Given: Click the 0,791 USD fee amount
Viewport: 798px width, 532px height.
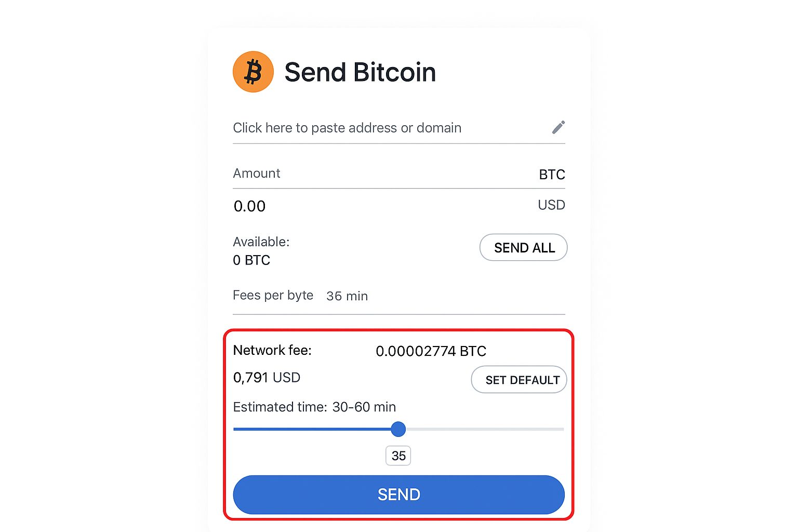Looking at the screenshot, I should (x=267, y=378).
